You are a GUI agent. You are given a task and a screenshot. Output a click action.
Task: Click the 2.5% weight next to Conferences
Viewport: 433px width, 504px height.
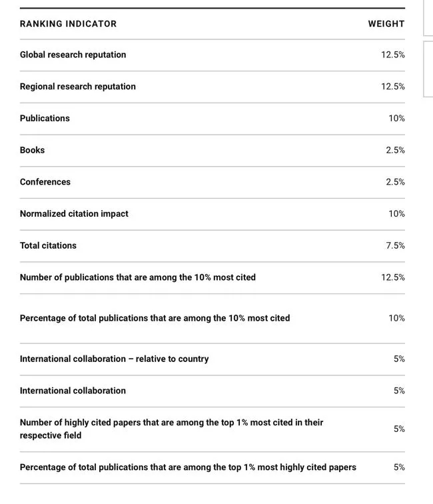point(395,182)
